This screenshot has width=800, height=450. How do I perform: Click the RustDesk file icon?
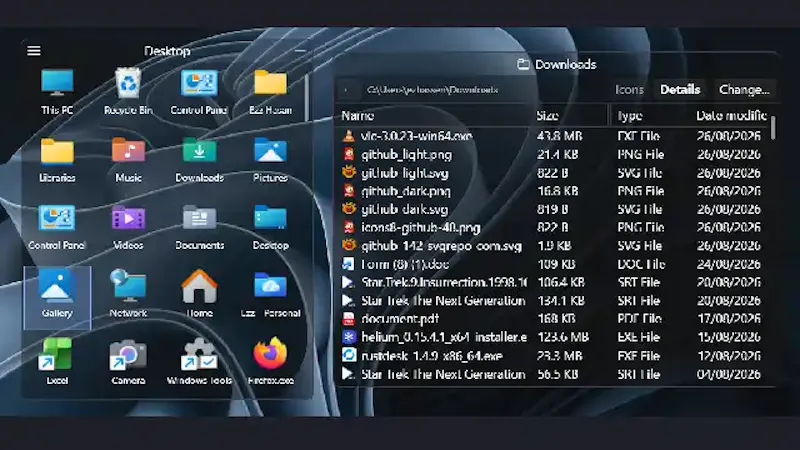[348, 356]
